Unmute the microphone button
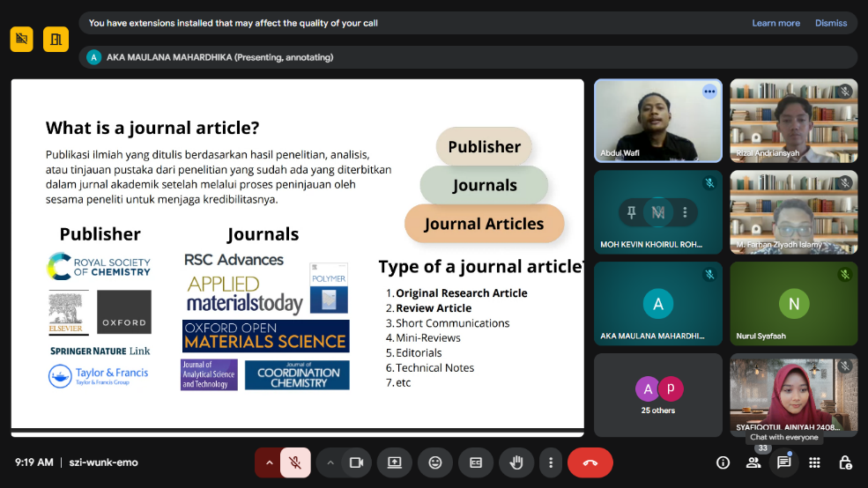The width and height of the screenshot is (868, 488). pos(295,462)
